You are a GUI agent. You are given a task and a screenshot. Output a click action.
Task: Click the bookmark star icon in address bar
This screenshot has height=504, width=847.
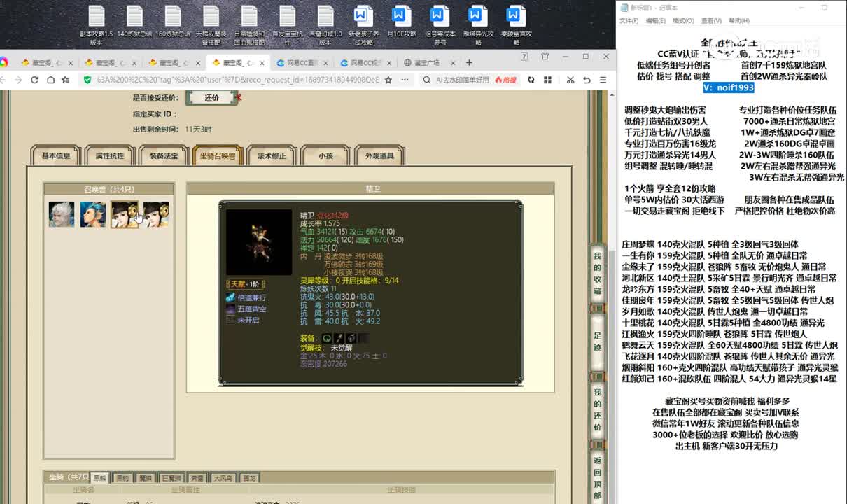pyautogui.click(x=389, y=80)
